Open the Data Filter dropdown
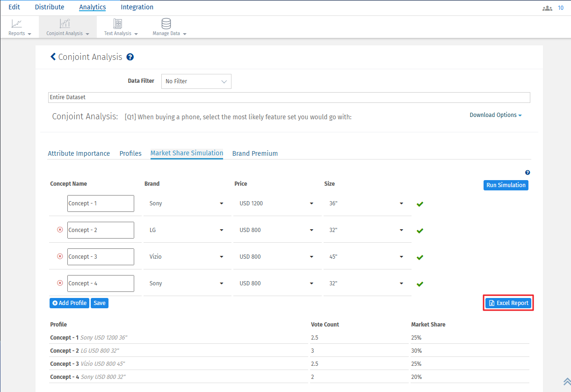 [196, 81]
